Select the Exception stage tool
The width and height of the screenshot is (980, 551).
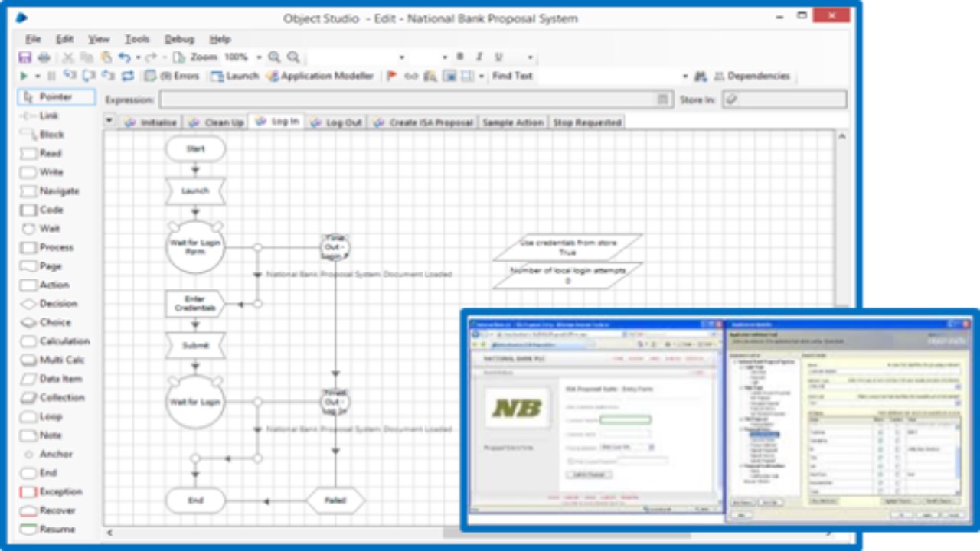(x=51, y=492)
